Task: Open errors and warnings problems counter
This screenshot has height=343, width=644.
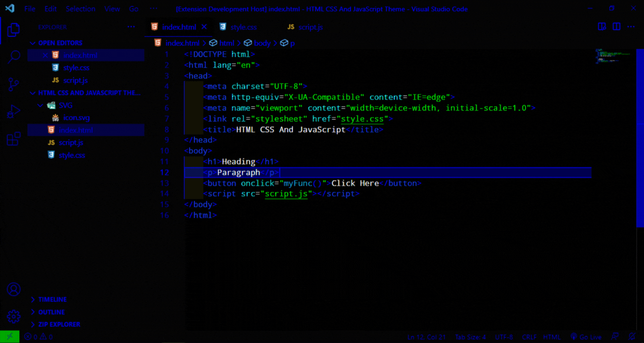Action: tap(39, 337)
